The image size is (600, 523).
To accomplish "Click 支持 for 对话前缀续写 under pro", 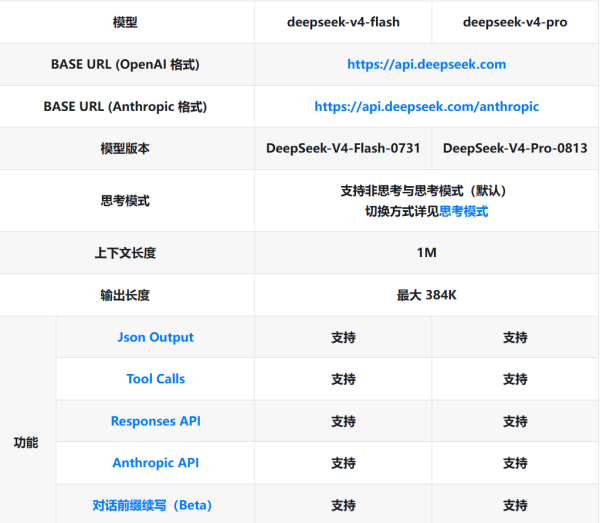I will 515,505.
